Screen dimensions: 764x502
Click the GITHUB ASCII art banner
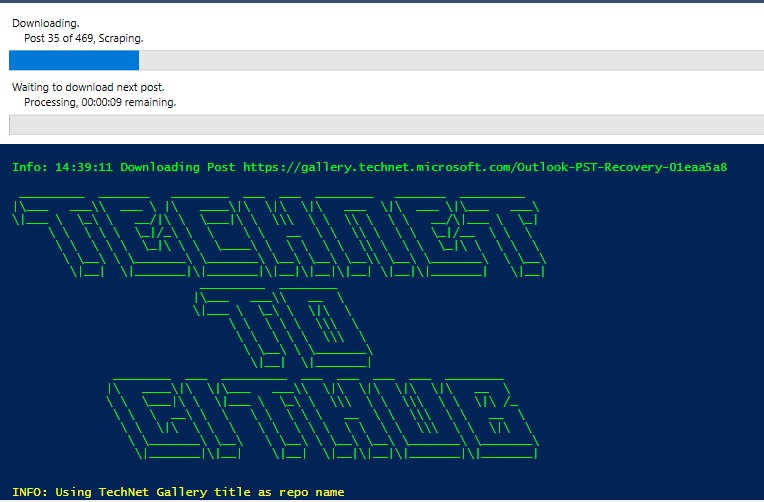click(323, 418)
